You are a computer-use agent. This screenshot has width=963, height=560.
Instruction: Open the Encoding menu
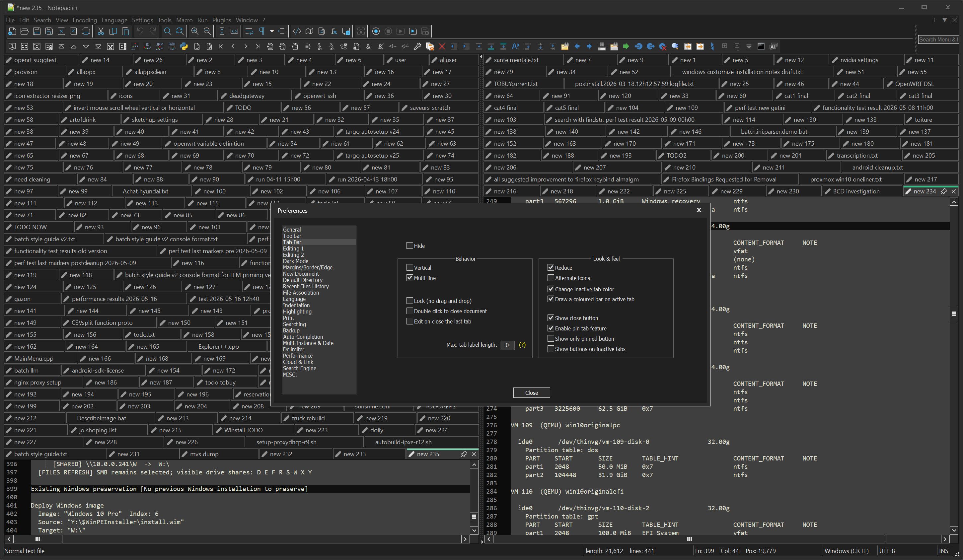point(85,20)
